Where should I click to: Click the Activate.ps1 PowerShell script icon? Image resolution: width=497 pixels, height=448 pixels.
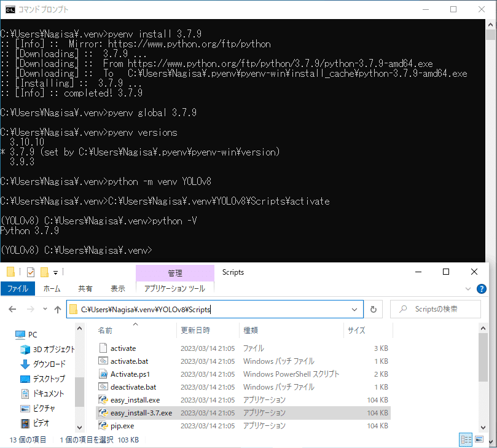pos(103,374)
